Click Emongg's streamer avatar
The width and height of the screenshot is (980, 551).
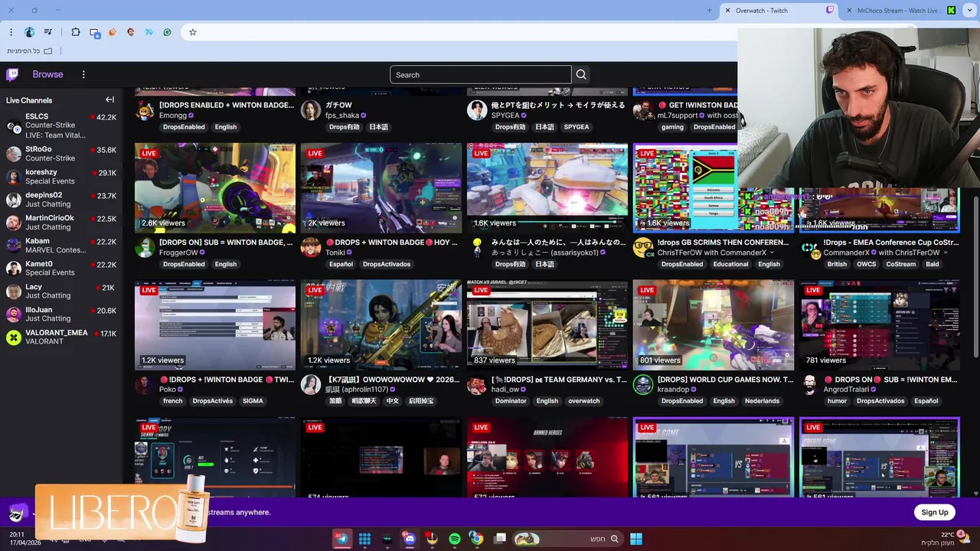(x=145, y=110)
